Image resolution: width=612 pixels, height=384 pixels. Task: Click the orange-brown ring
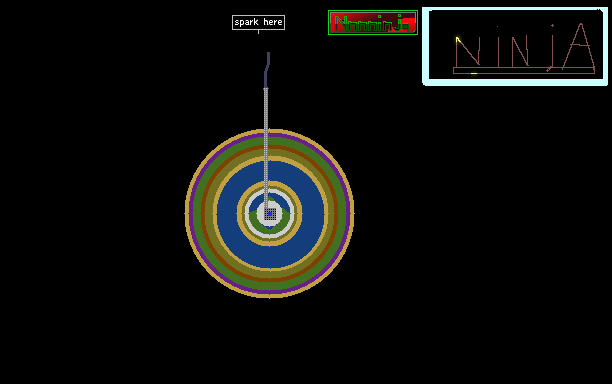(269, 147)
